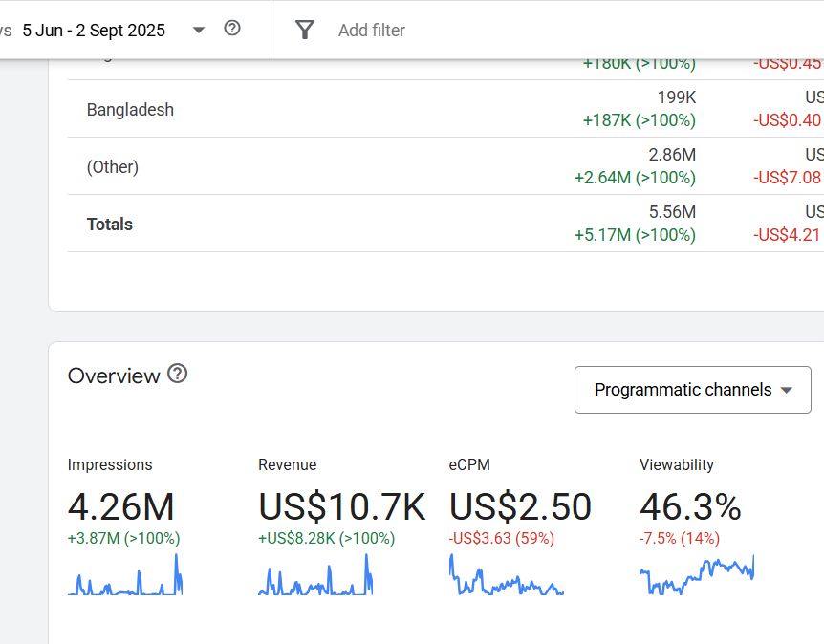
Task: Click the help icon beside the date range
Action: (x=232, y=29)
